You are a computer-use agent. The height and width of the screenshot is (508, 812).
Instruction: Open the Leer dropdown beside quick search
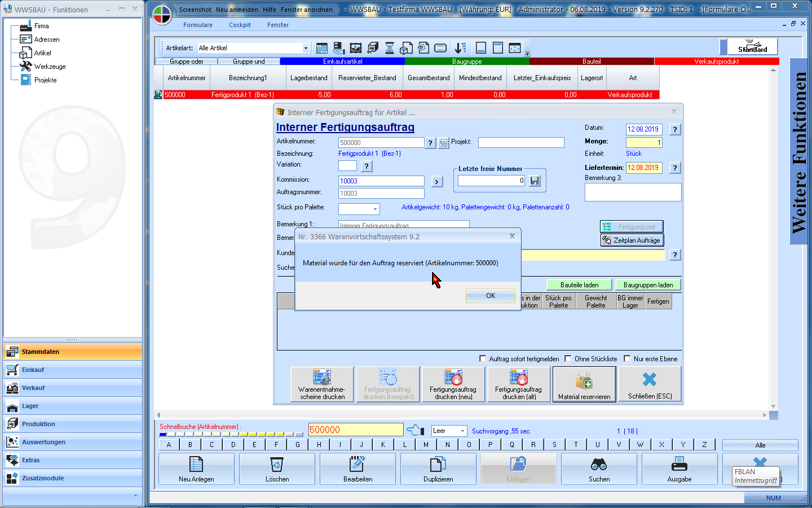tap(462, 431)
